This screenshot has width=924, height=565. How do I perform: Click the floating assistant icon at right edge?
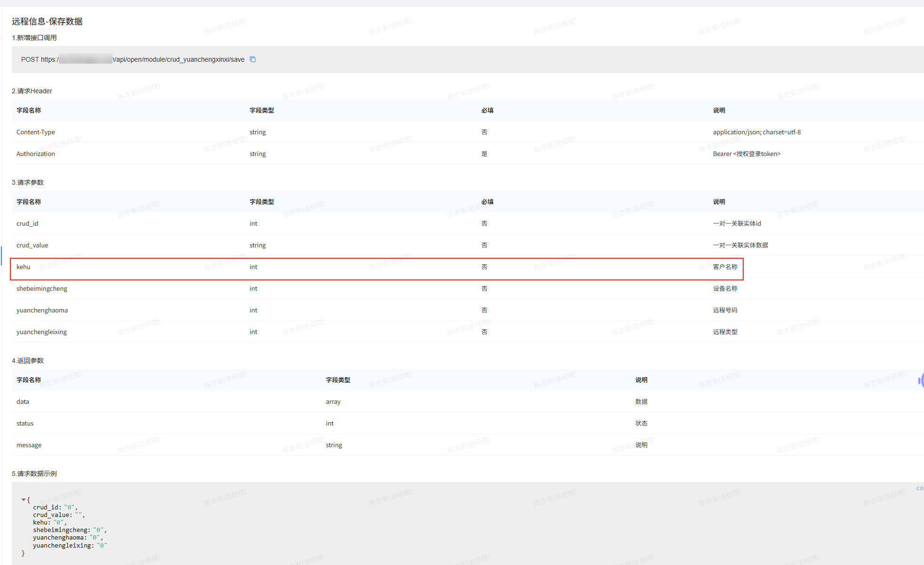(921, 380)
